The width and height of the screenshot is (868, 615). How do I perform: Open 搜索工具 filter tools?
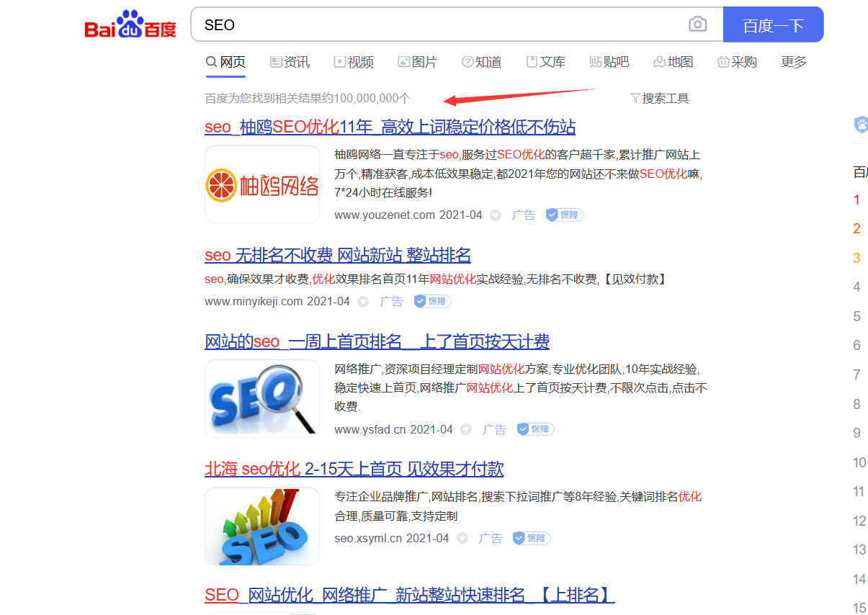tap(659, 99)
